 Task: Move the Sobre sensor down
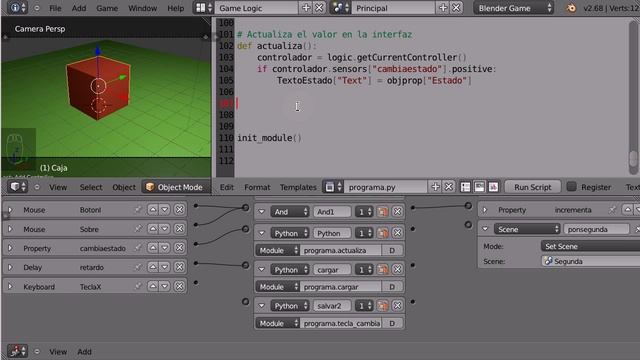[x=164, y=229]
